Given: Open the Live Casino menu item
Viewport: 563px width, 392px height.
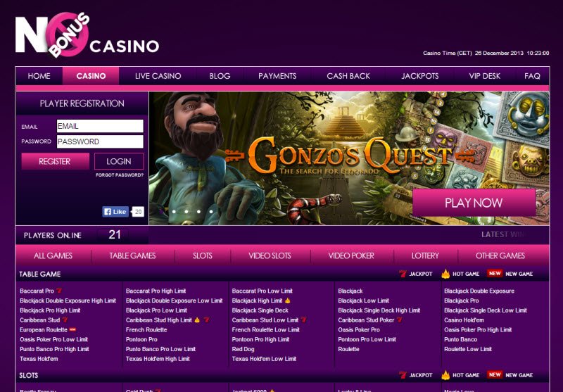Looking at the screenshot, I should click(x=158, y=76).
